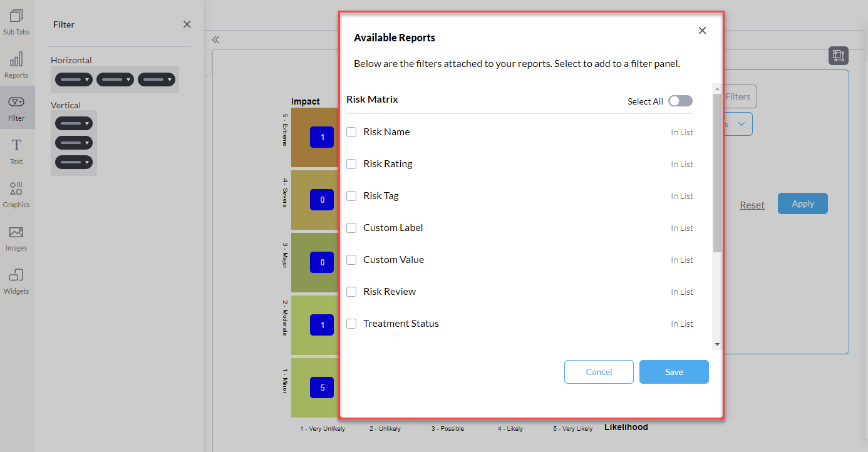Check the Custom Value checkbox
Screen dimensions: 868x452
click(351, 260)
